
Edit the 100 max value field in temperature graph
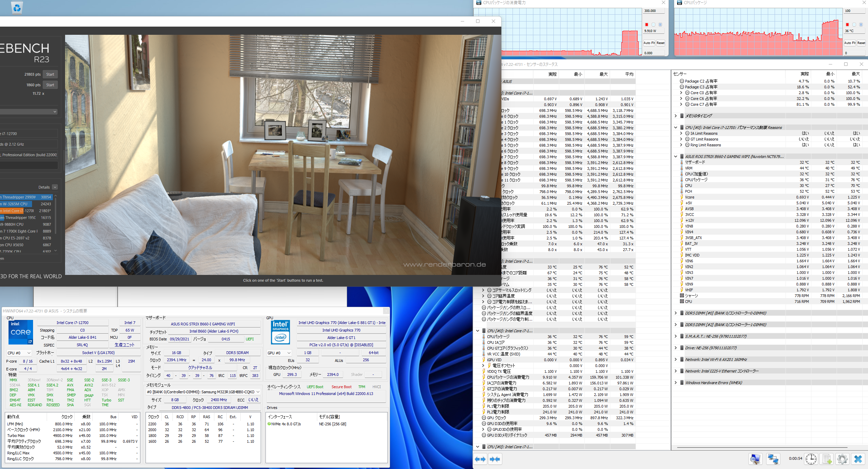(854, 11)
